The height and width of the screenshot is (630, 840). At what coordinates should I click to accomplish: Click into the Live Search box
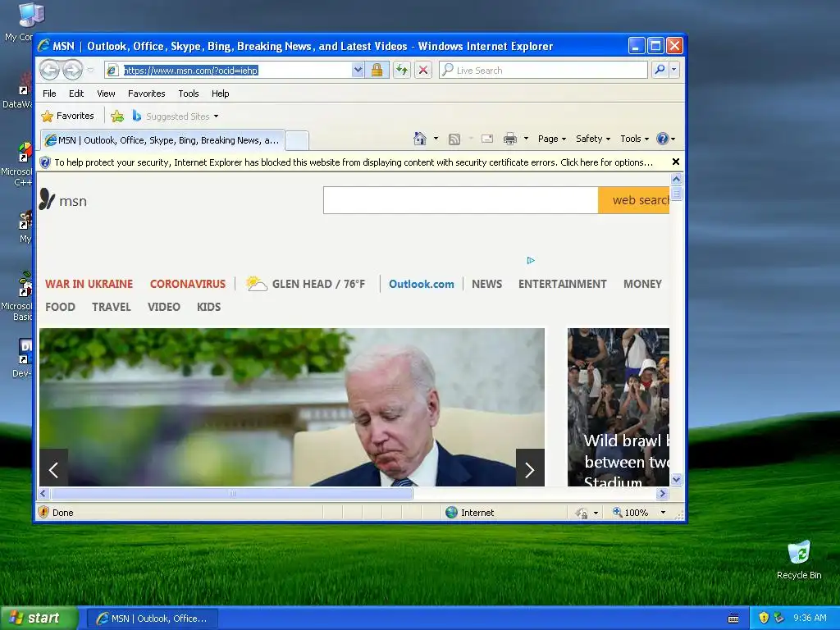pos(543,70)
